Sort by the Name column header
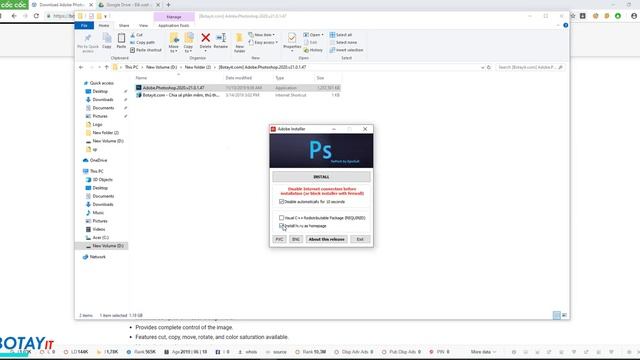This screenshot has width=640, height=360. (x=141, y=78)
